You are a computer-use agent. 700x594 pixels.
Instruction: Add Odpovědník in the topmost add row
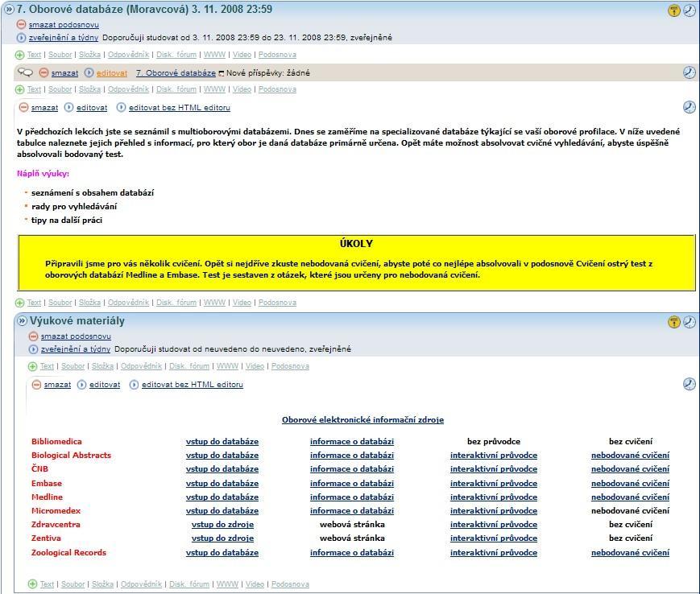[x=129, y=55]
